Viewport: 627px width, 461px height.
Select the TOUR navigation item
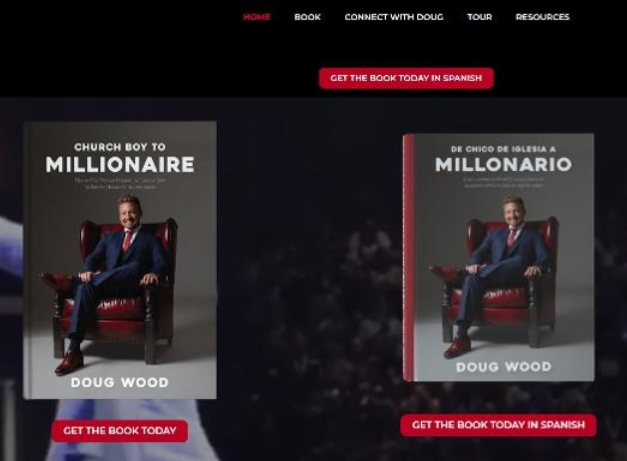(479, 17)
